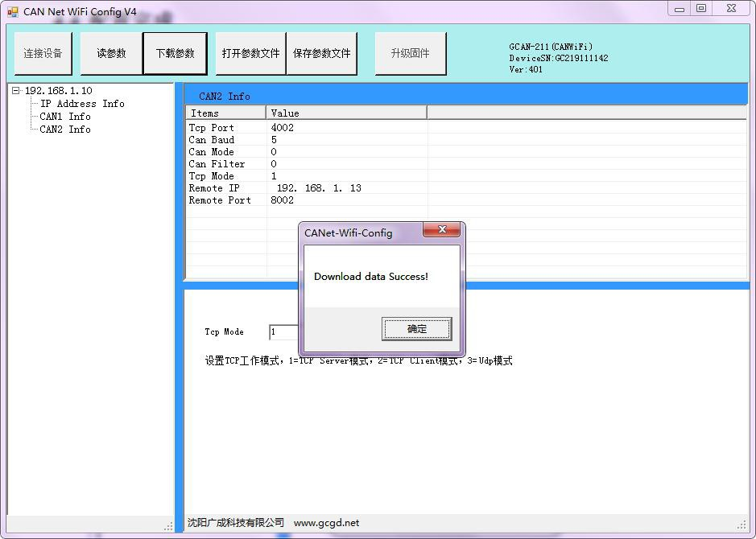Select the Tcp Port row

(x=212, y=128)
